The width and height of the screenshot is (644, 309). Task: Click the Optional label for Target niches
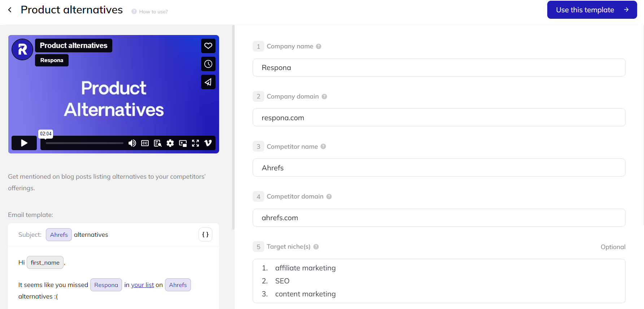(613, 247)
